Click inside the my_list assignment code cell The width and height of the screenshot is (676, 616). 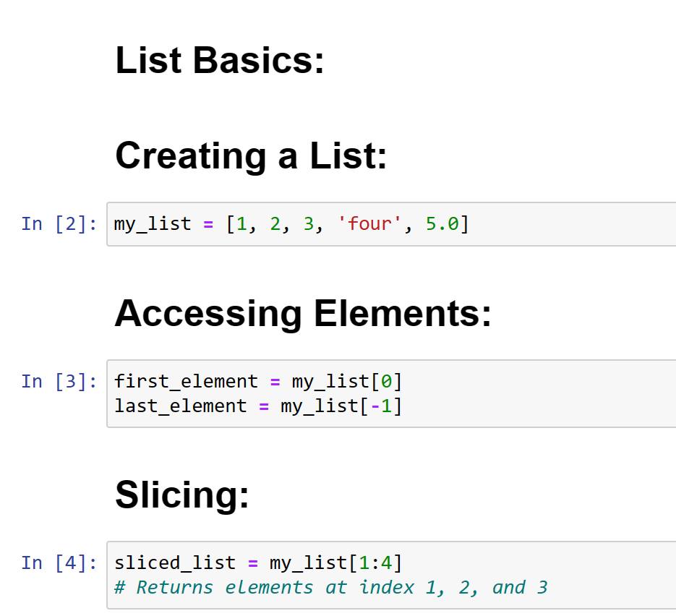[x=391, y=224]
